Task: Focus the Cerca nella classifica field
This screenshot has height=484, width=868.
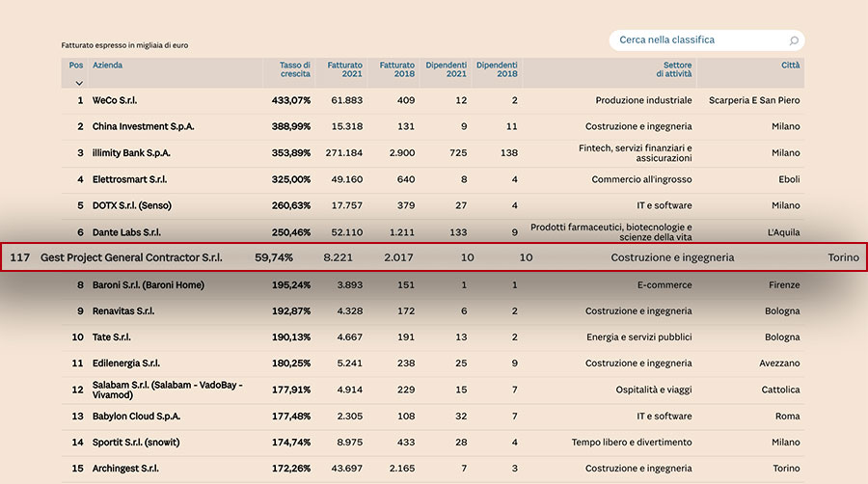Action: [707, 40]
